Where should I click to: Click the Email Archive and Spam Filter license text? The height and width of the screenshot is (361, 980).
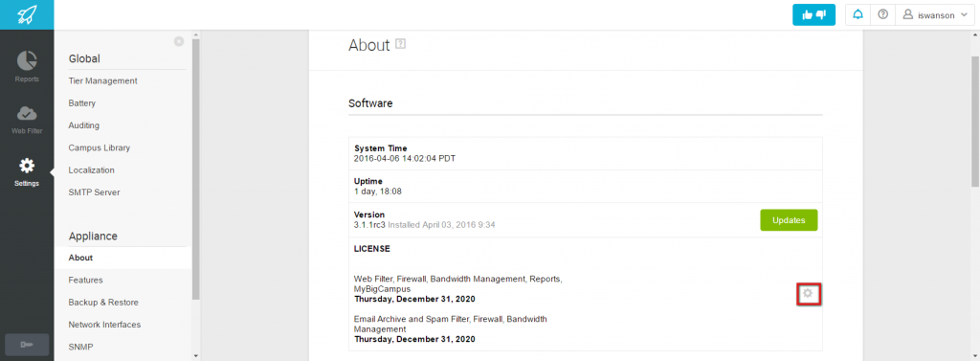point(450,324)
